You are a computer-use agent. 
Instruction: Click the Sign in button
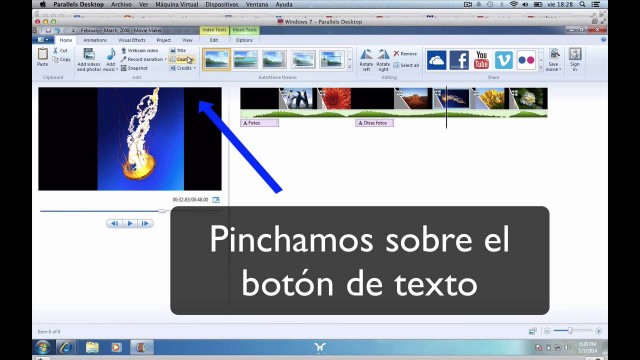[x=575, y=60]
